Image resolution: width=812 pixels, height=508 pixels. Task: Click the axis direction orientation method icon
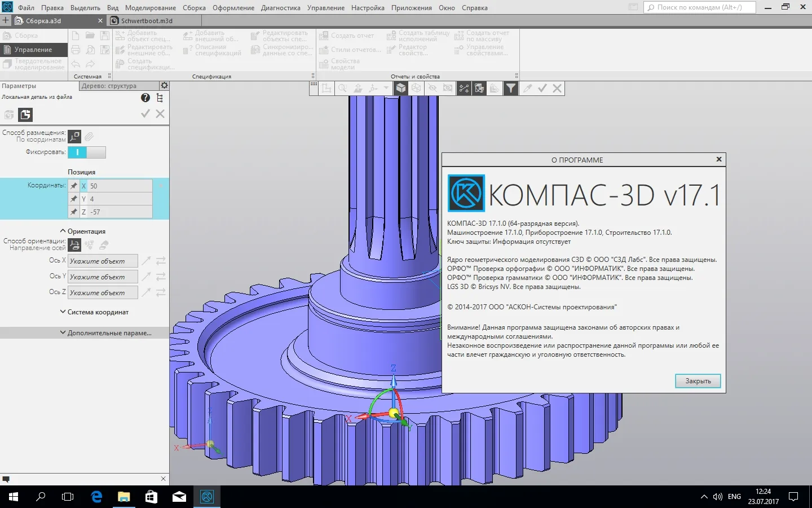74,245
